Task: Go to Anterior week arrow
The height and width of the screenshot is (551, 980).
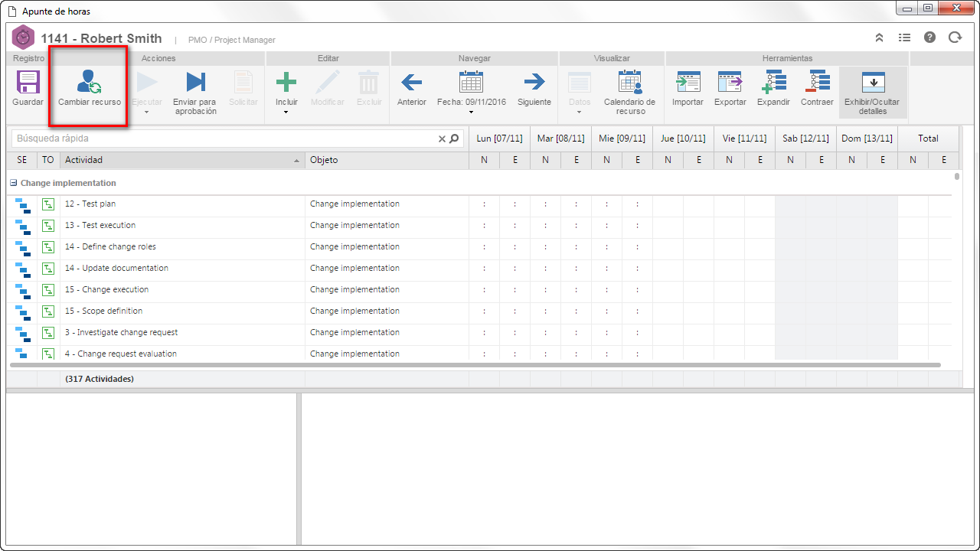Action: click(412, 82)
